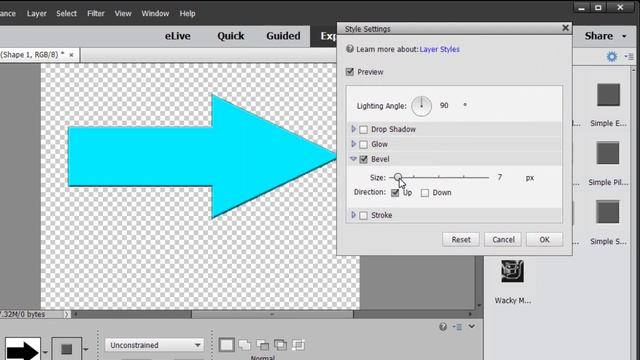640x360 pixels.
Task: Open the Layer menu
Action: pyautogui.click(x=36, y=13)
